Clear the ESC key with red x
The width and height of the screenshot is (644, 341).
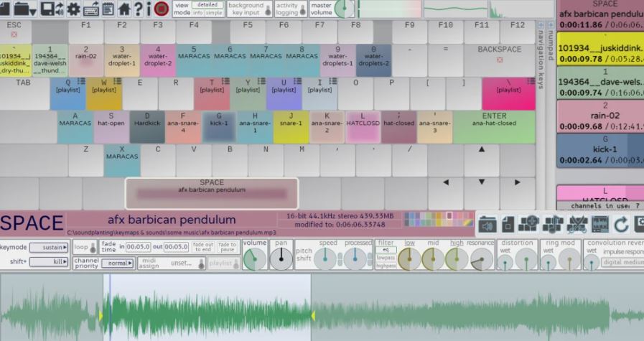point(14,34)
